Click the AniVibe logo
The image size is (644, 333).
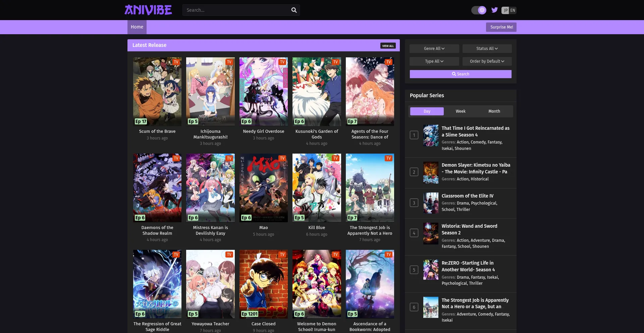[x=148, y=10]
